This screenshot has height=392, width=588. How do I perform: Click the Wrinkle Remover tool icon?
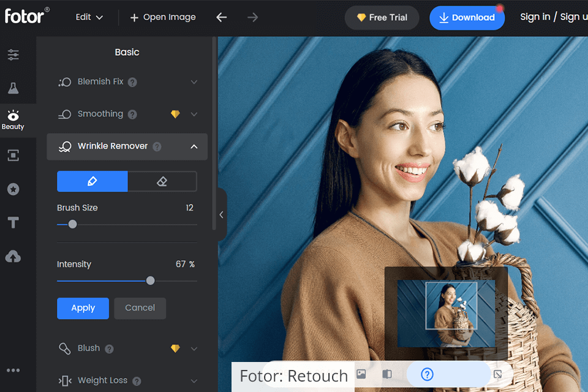[65, 146]
